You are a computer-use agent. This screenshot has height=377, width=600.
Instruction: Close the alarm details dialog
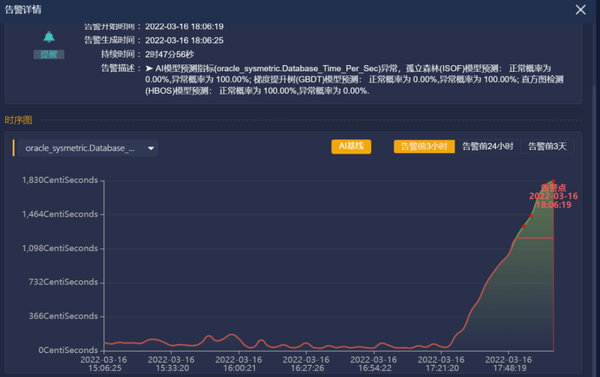[x=580, y=10]
